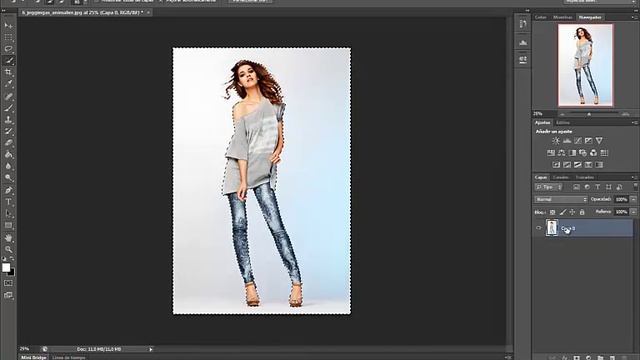Select the Pen tool

(8, 190)
